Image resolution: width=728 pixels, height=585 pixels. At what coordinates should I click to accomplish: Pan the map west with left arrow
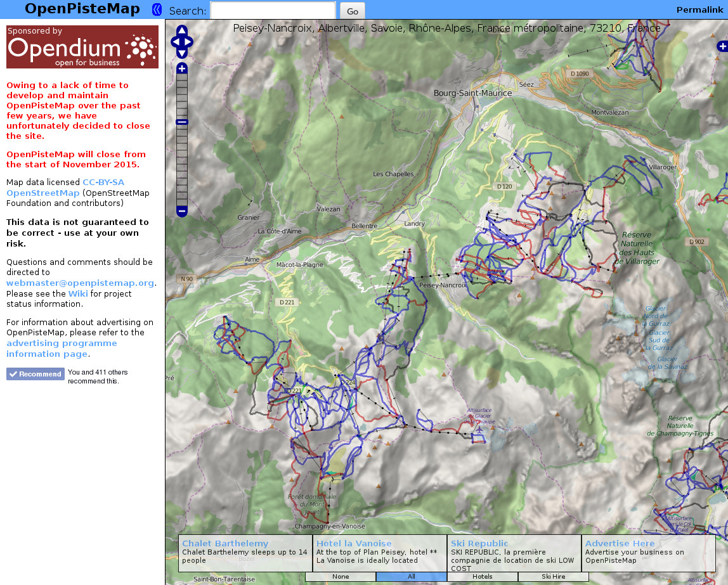pyautogui.click(x=176, y=42)
